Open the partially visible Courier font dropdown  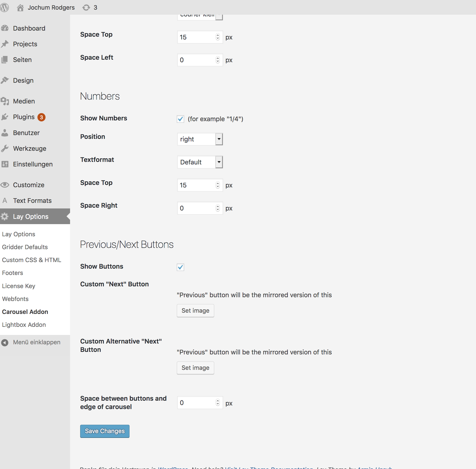click(x=200, y=16)
